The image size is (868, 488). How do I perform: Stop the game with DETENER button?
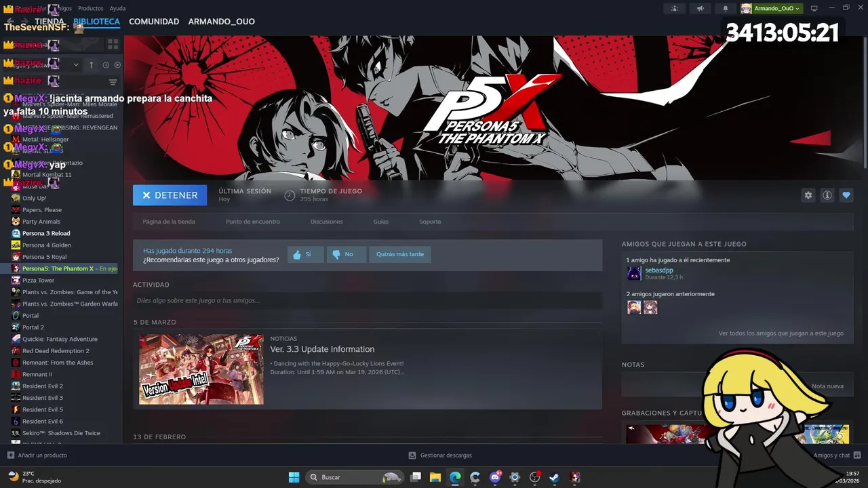170,195
